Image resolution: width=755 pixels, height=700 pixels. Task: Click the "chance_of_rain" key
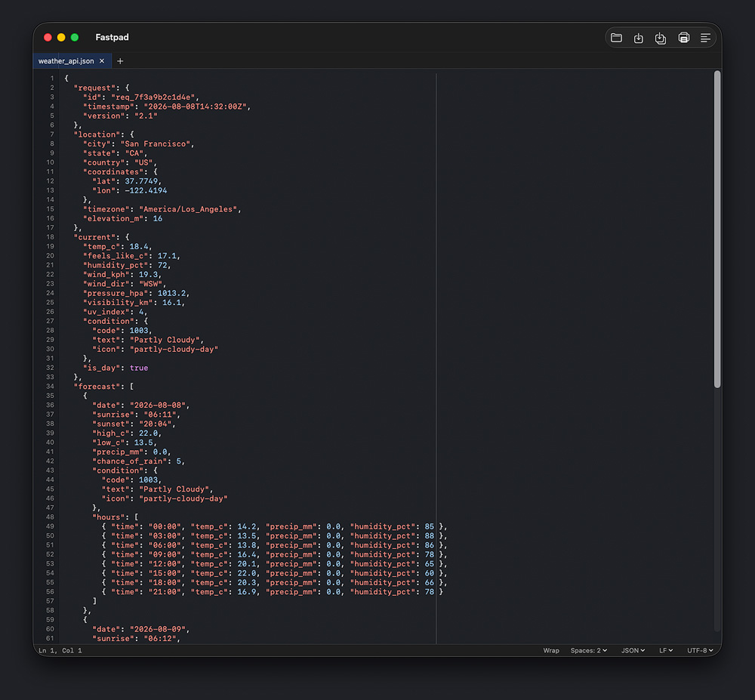[x=130, y=461]
